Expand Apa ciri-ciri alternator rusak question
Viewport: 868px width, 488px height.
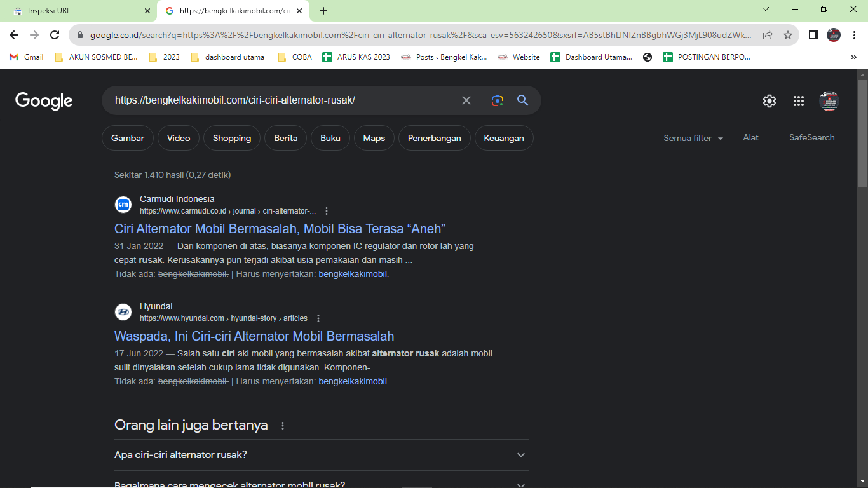click(322, 455)
